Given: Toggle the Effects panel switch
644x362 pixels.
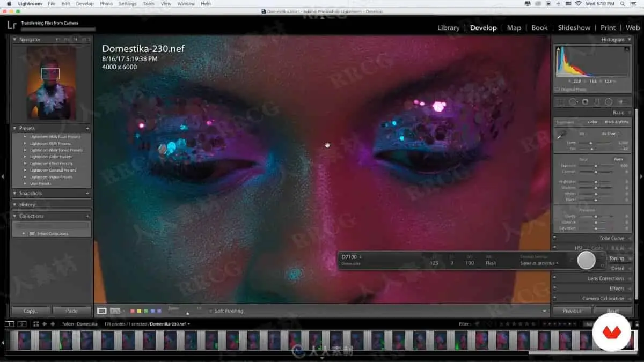Looking at the screenshot, I should coord(555,289).
